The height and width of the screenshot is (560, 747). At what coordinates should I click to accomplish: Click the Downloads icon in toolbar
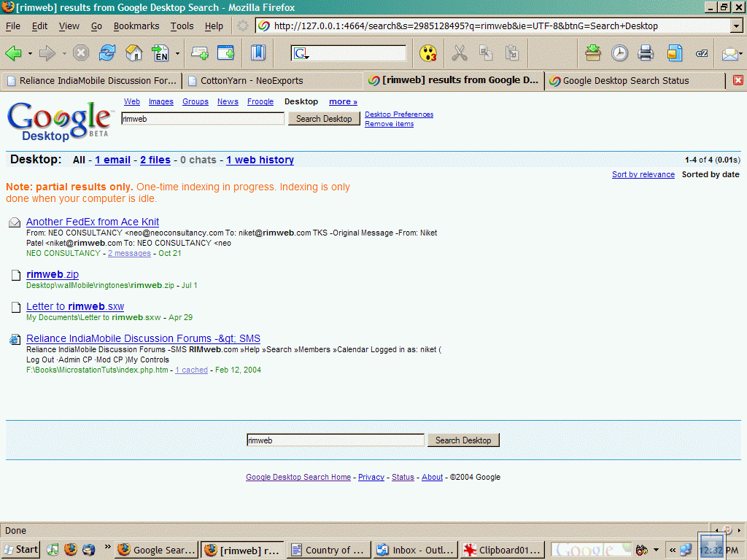coord(593,53)
